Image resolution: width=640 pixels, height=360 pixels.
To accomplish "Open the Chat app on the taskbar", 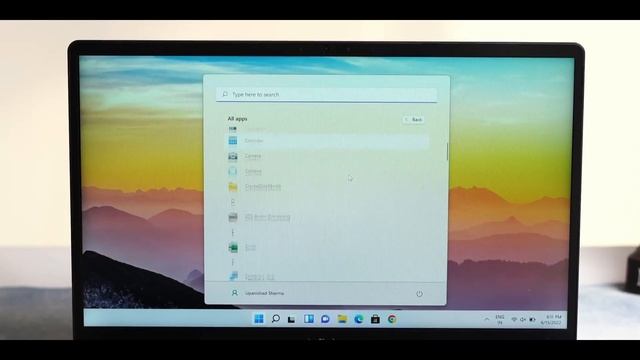I will pos(325,319).
